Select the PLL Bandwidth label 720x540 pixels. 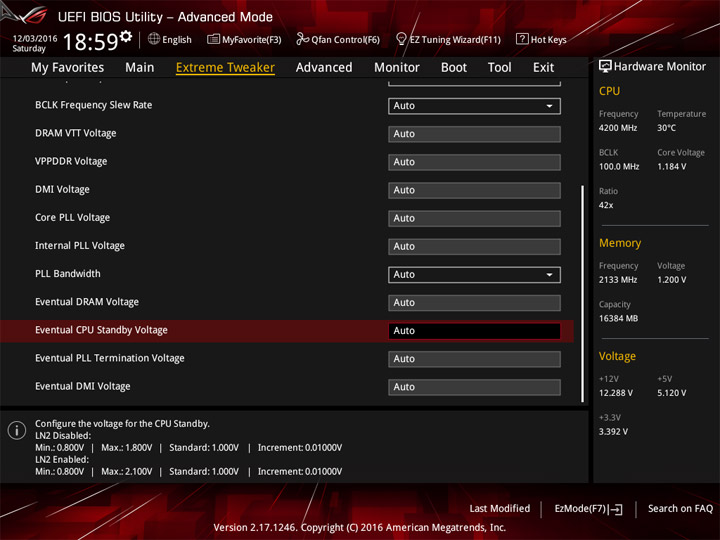pyautogui.click(x=68, y=274)
